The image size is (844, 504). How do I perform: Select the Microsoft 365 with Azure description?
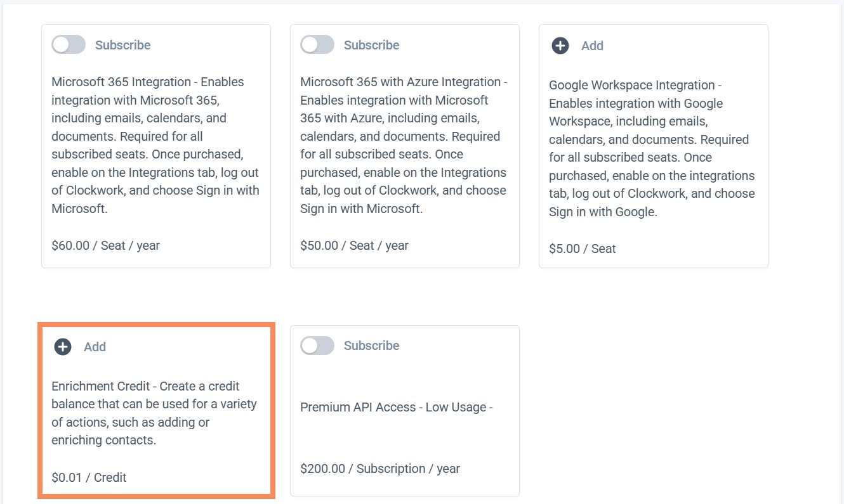pyautogui.click(x=404, y=145)
